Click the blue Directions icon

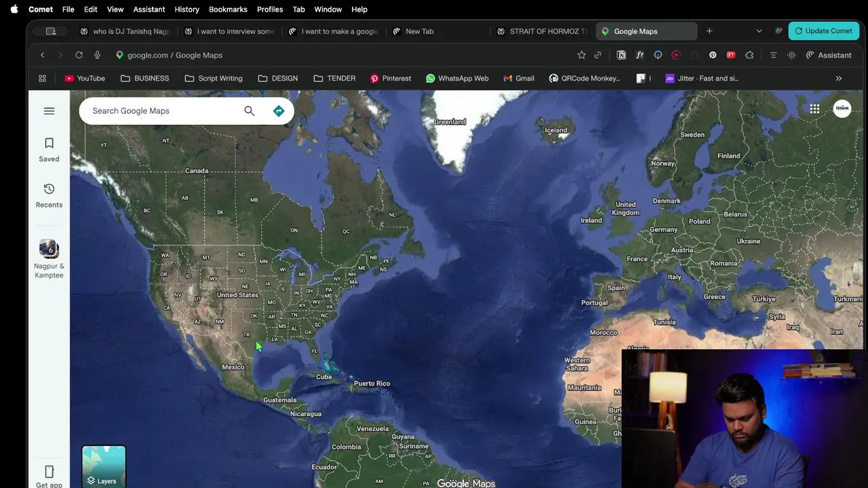click(x=279, y=110)
